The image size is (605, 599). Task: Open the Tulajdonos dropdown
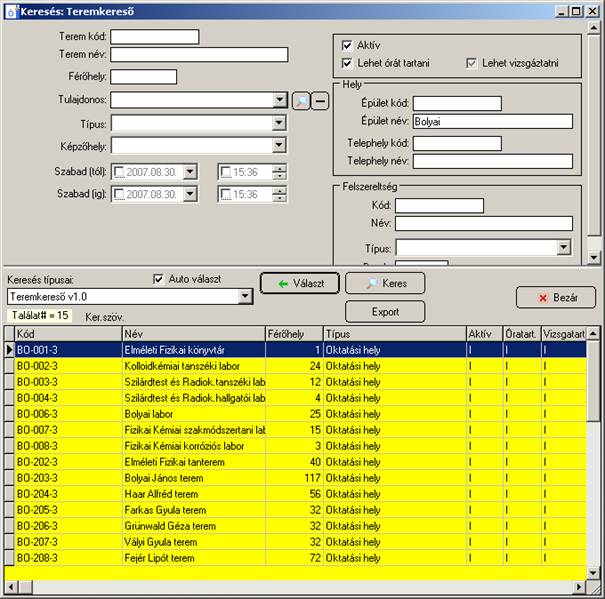coord(279,100)
